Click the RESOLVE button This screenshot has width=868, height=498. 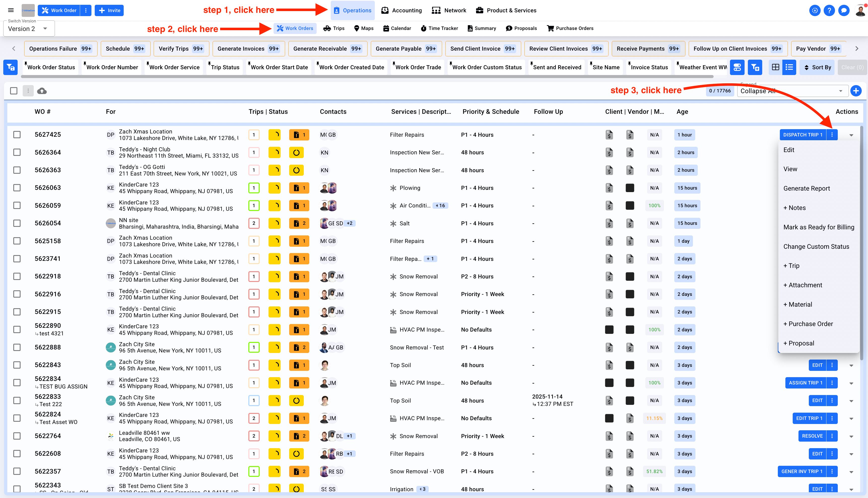pos(812,436)
